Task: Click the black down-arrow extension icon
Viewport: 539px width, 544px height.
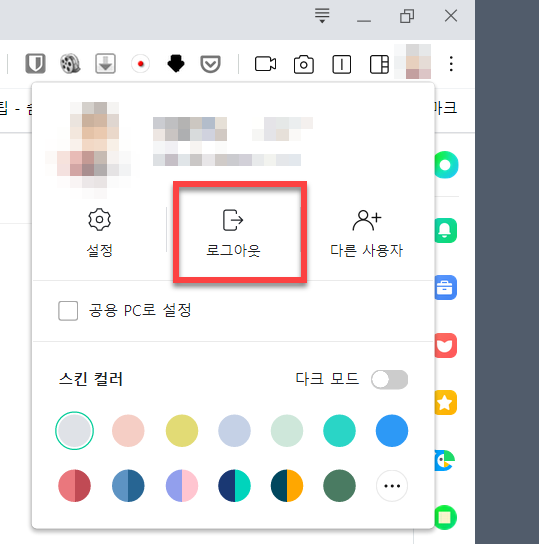Action: (176, 63)
